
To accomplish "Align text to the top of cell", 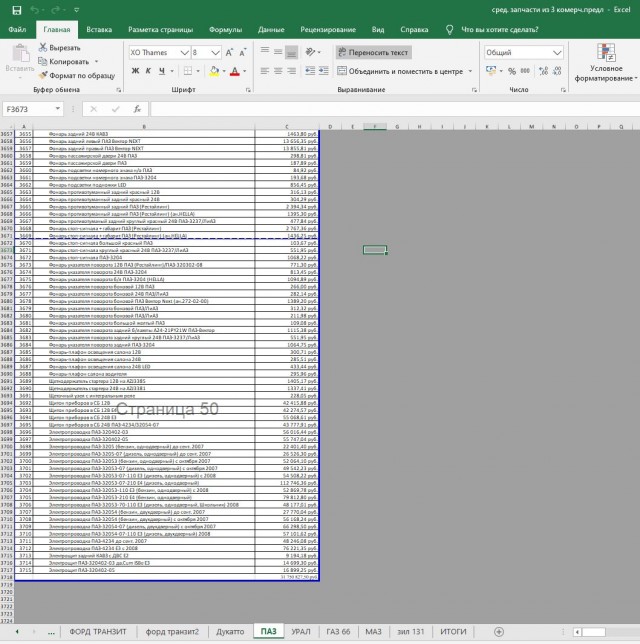I will (x=265, y=51).
